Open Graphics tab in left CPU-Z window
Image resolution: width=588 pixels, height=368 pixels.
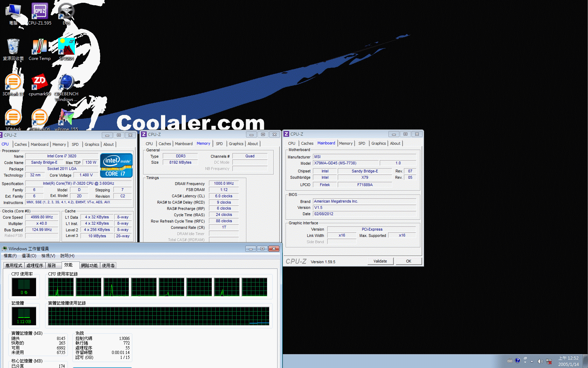pyautogui.click(x=92, y=144)
